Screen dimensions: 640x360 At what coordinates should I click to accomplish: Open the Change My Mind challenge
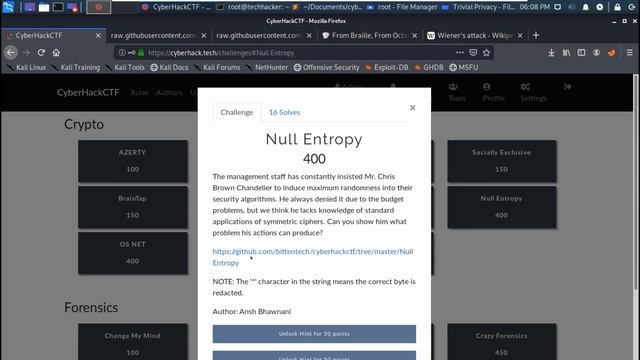(x=133, y=342)
